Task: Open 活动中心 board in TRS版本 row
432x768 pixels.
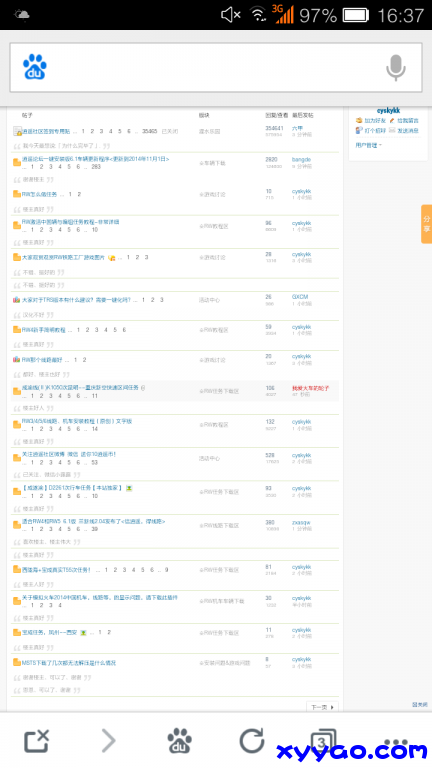Action: [209, 300]
